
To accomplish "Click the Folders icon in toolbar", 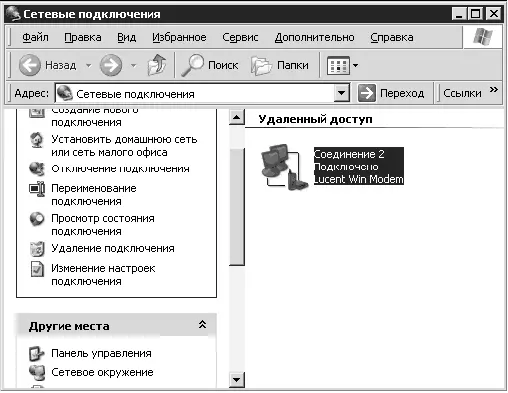I will point(261,65).
